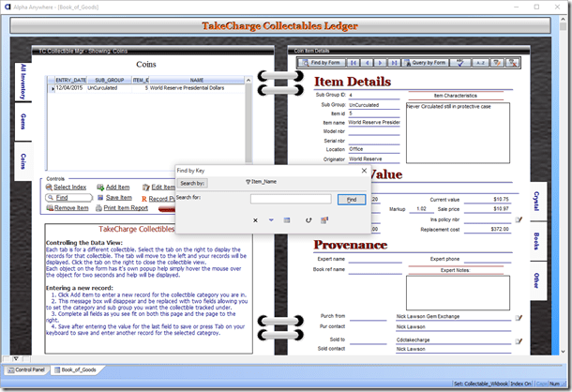Expand the blue dropdown arrow in Find dialog
Viewport: 572px width, 392px height.
point(272,220)
